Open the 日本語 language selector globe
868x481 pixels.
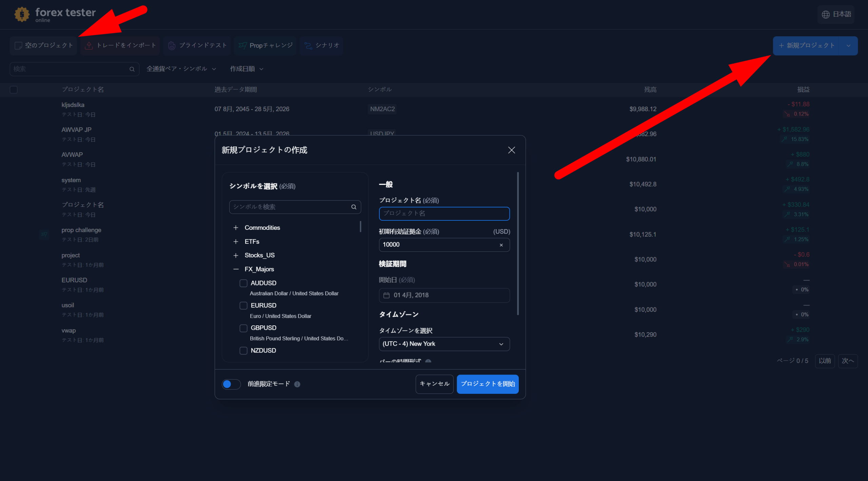pos(826,14)
